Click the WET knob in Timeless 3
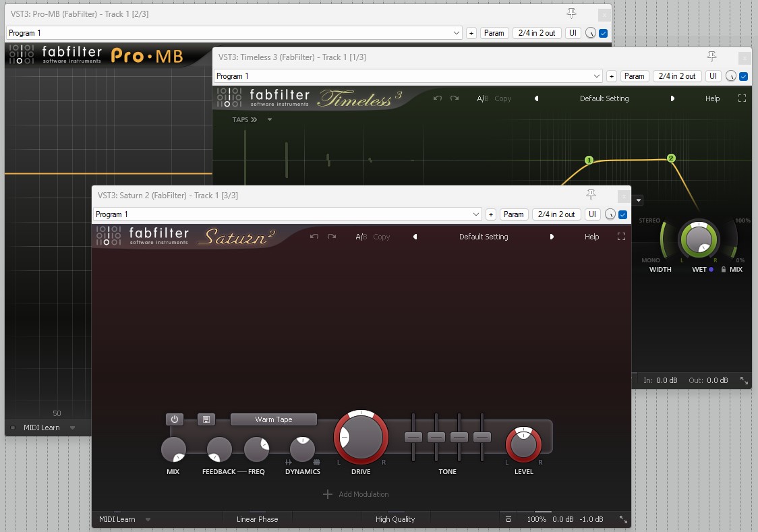The height and width of the screenshot is (532, 758). (699, 239)
